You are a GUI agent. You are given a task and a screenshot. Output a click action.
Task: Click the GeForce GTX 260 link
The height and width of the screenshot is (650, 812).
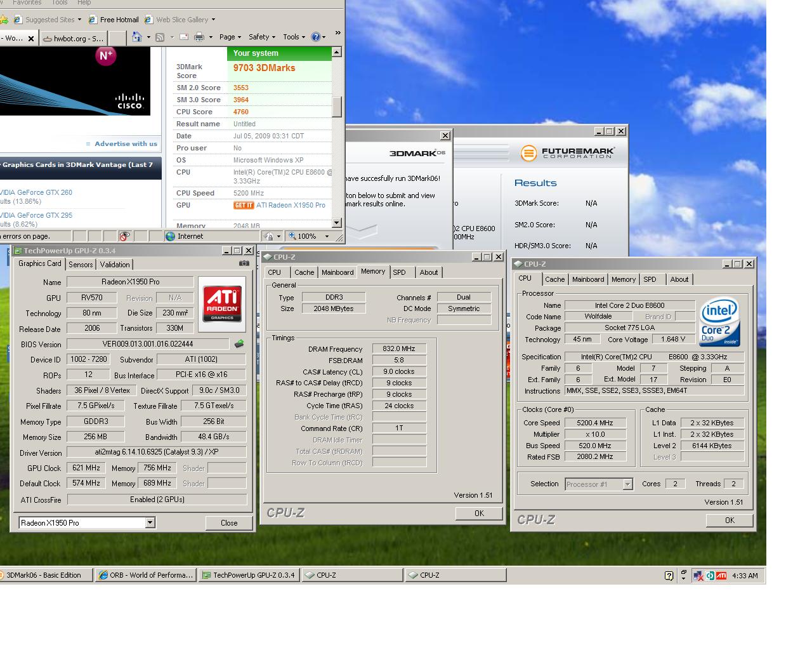click(x=36, y=192)
